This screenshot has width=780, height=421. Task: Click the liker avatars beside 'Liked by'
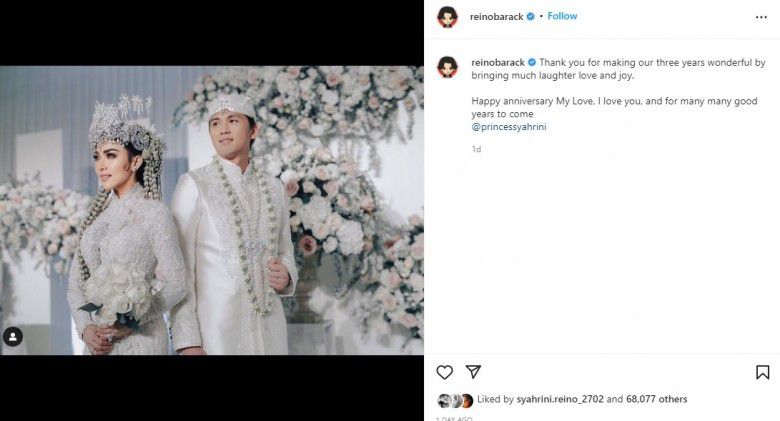(x=449, y=400)
